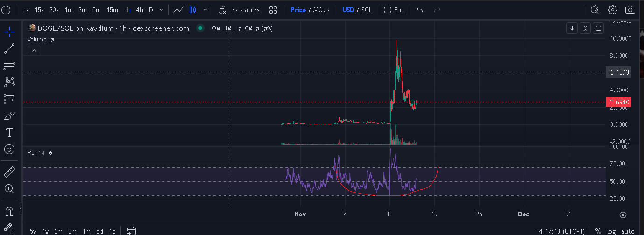The height and width of the screenshot is (235, 644).
Task: Set date range to 5y
Action: (33, 231)
